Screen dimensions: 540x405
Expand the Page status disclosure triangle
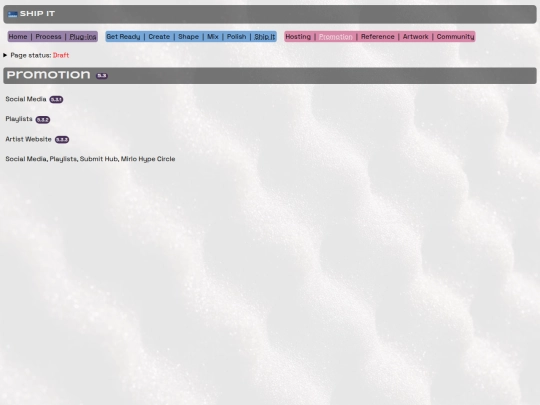pos(5,55)
